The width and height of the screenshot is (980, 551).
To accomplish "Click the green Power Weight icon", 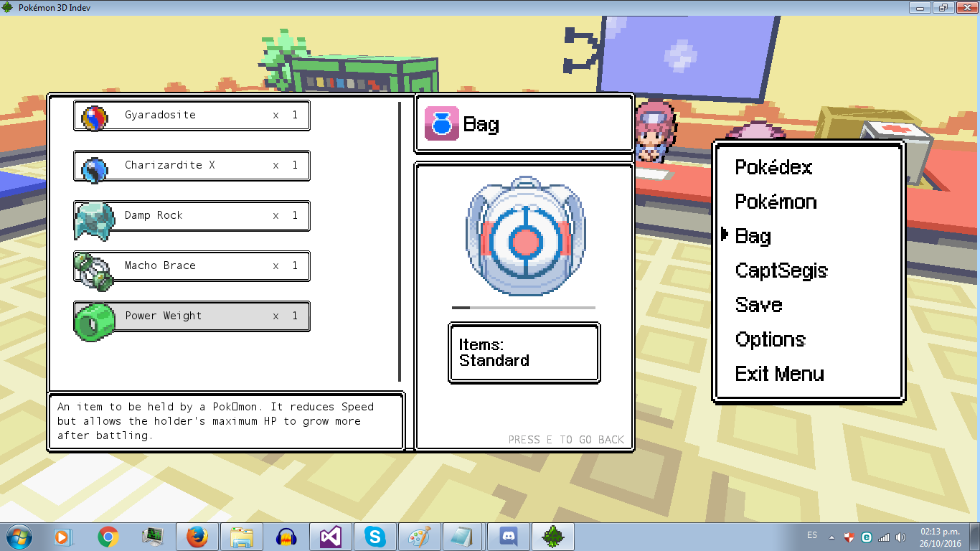I will (x=94, y=321).
